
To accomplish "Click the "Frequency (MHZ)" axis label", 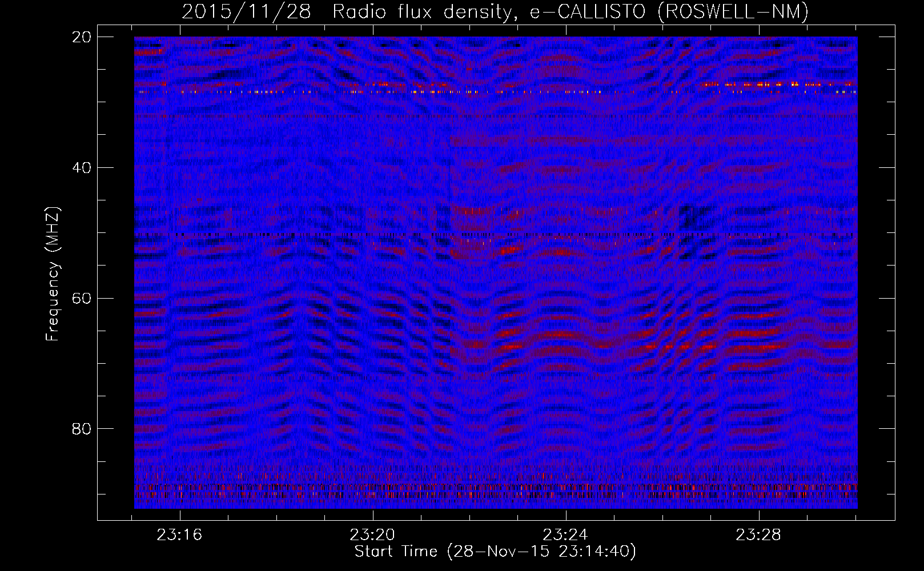I will coord(53,274).
